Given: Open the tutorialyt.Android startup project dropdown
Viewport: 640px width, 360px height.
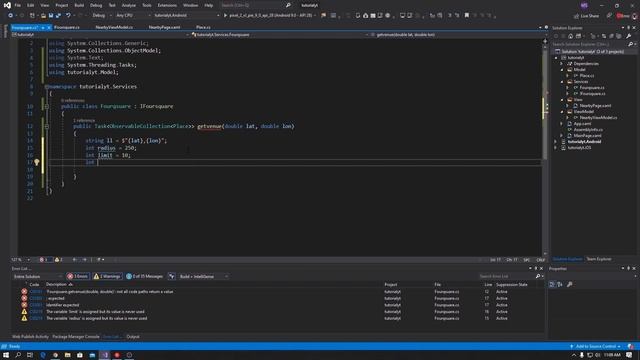Looking at the screenshot, I should click(x=186, y=16).
